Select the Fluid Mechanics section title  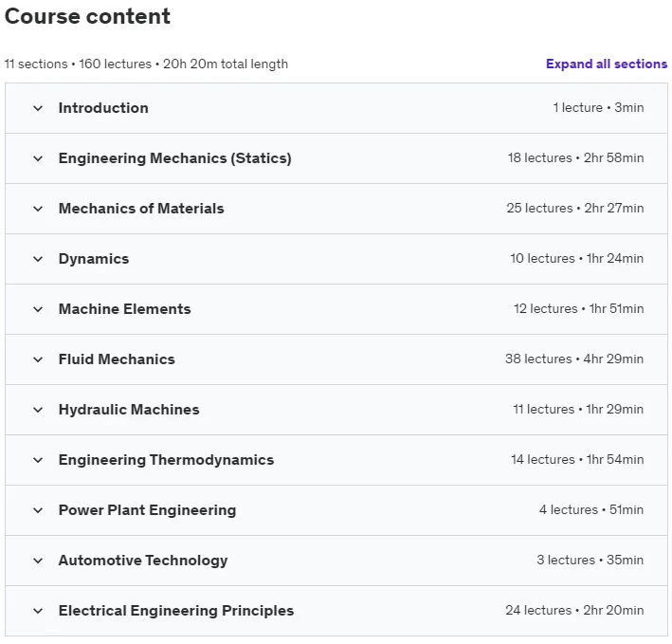117,359
